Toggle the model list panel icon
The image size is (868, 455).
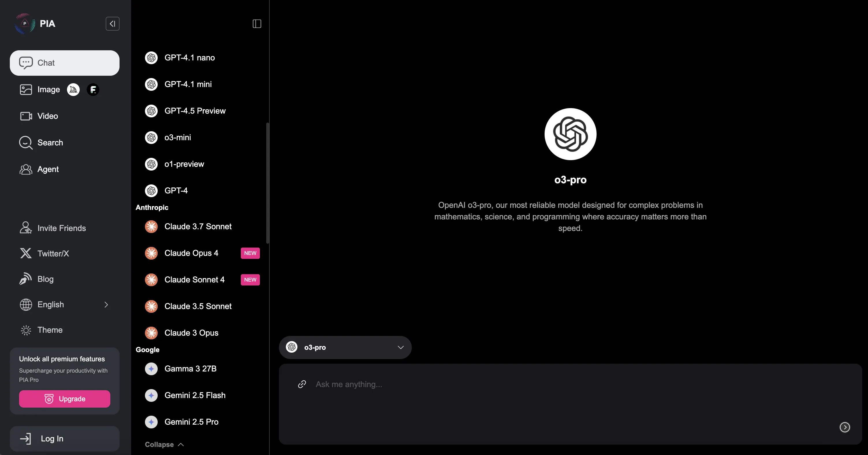coord(257,24)
